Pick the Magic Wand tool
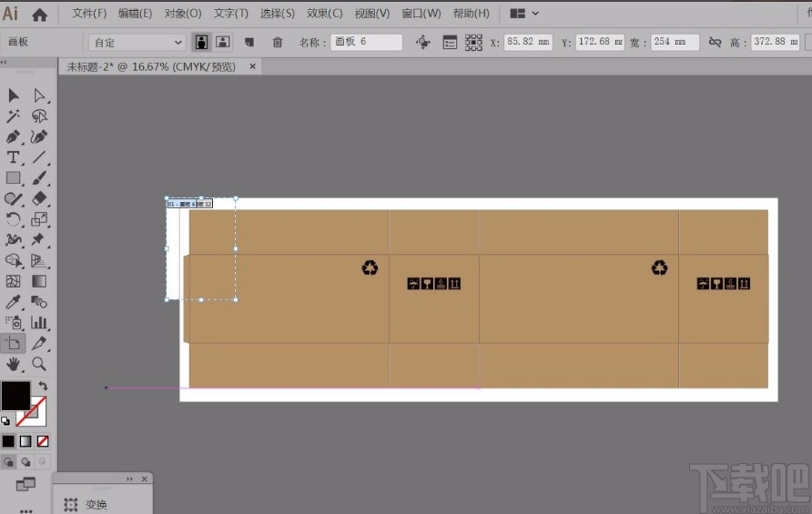812x514 pixels. 14,116
